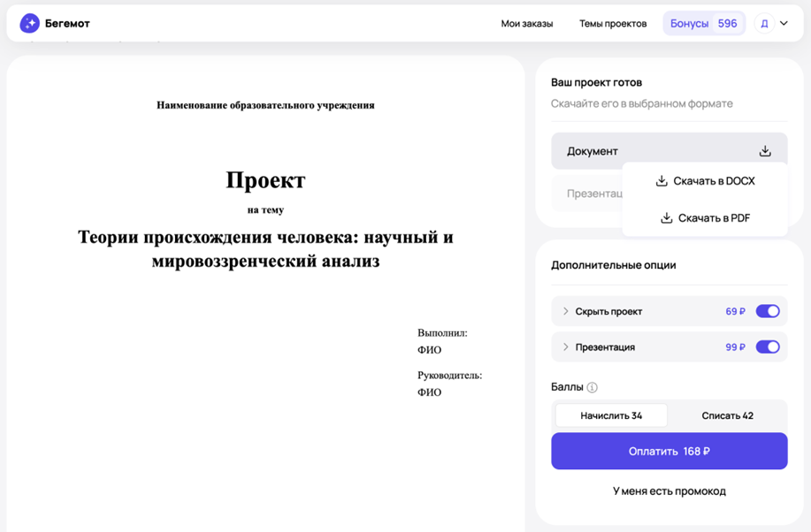Enable the Скрыть проект toggle

coord(768,311)
